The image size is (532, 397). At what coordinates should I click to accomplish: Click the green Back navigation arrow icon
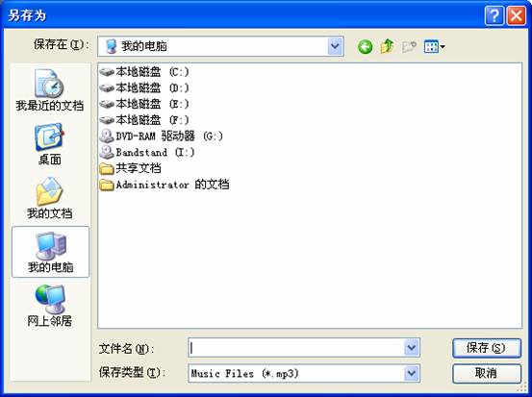(365, 46)
